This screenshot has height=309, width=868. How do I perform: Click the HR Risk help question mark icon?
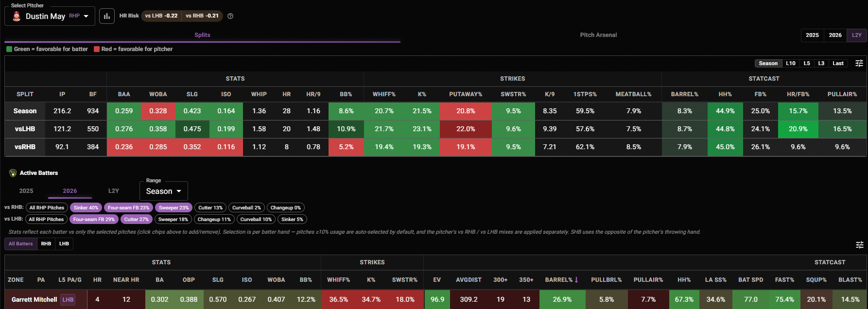click(x=230, y=16)
